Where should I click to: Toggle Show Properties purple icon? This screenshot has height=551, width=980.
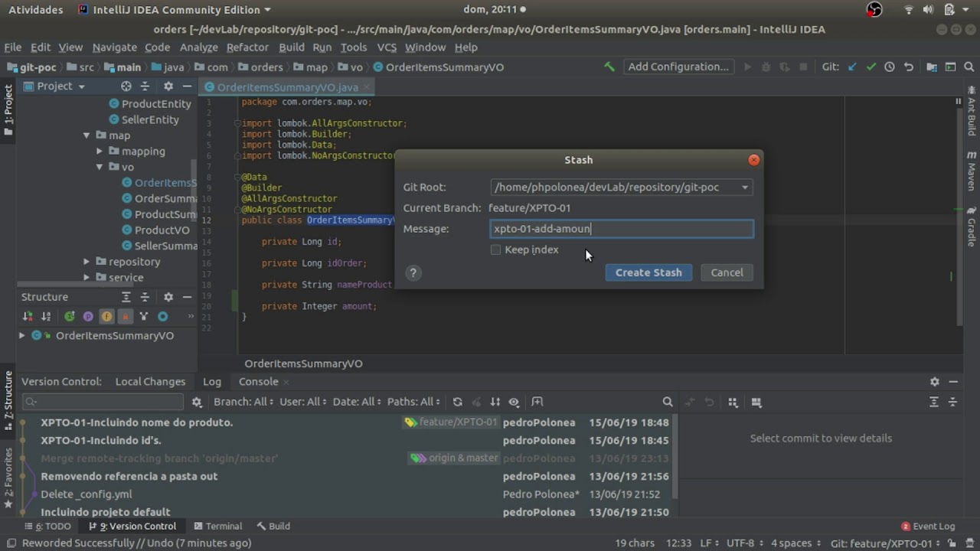88,316
